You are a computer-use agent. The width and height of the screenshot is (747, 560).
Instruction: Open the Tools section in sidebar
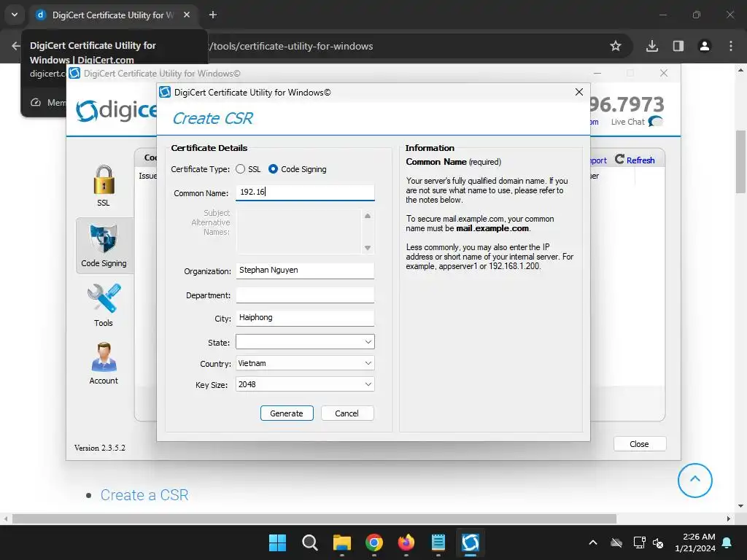104,305
